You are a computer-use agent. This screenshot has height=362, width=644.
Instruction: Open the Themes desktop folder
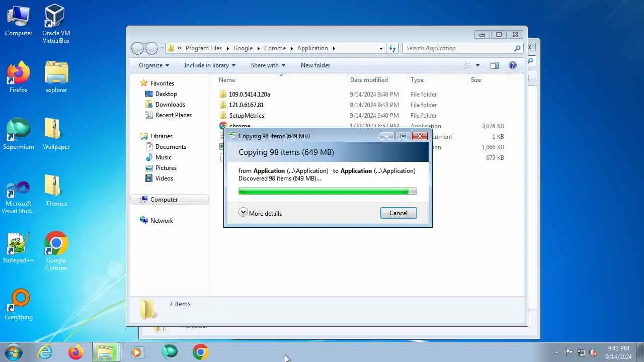click(56, 191)
